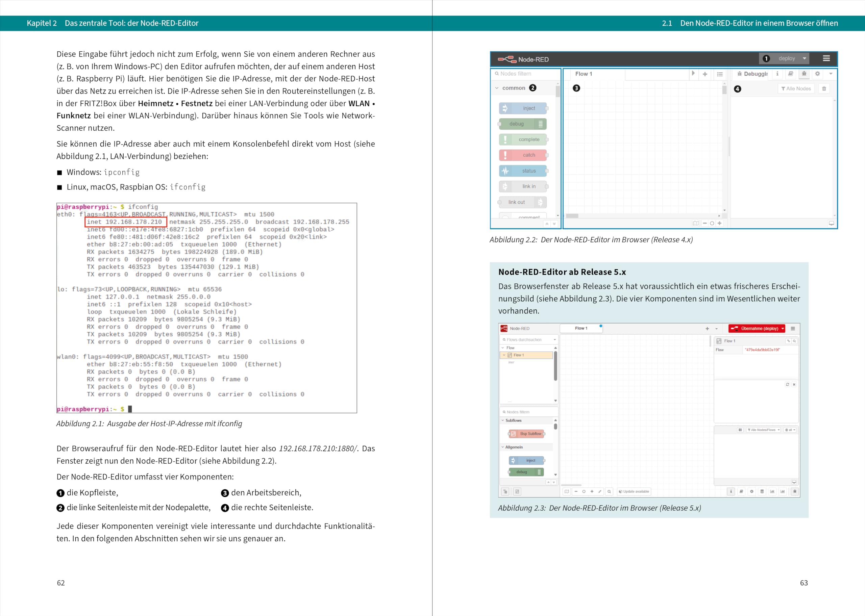
Task: Open bug debug tab icon in Release 4.x sidebar
Action: coord(804,74)
